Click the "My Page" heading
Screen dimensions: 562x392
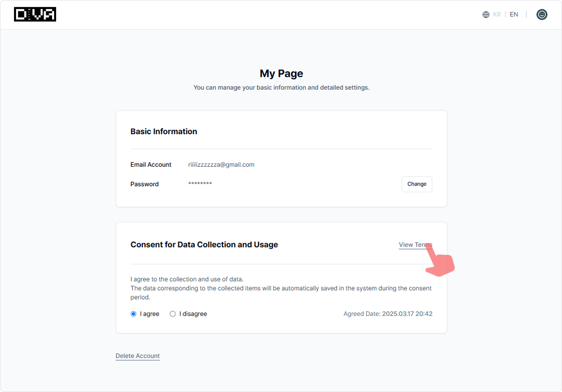281,74
